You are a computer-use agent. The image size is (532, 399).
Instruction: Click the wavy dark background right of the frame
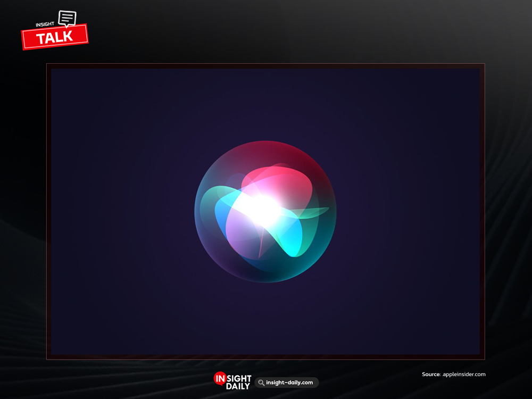click(508, 213)
